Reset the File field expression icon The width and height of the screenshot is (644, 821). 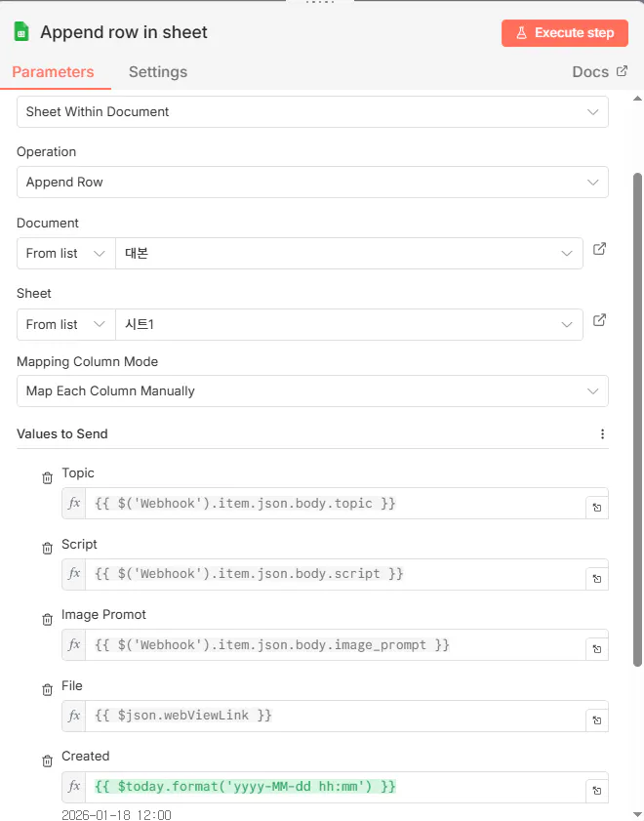pos(596,719)
